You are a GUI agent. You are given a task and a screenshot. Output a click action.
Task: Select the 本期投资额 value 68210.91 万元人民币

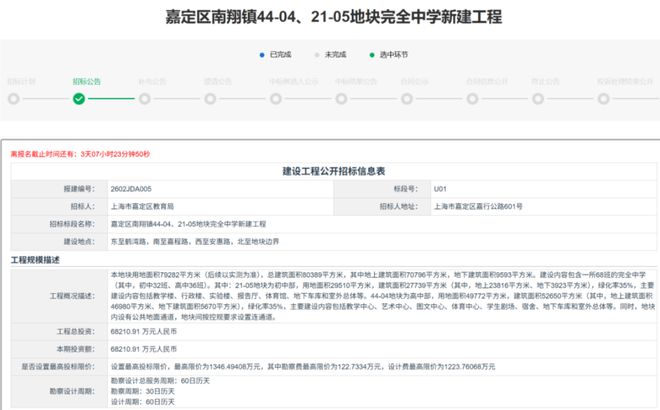coord(144,349)
